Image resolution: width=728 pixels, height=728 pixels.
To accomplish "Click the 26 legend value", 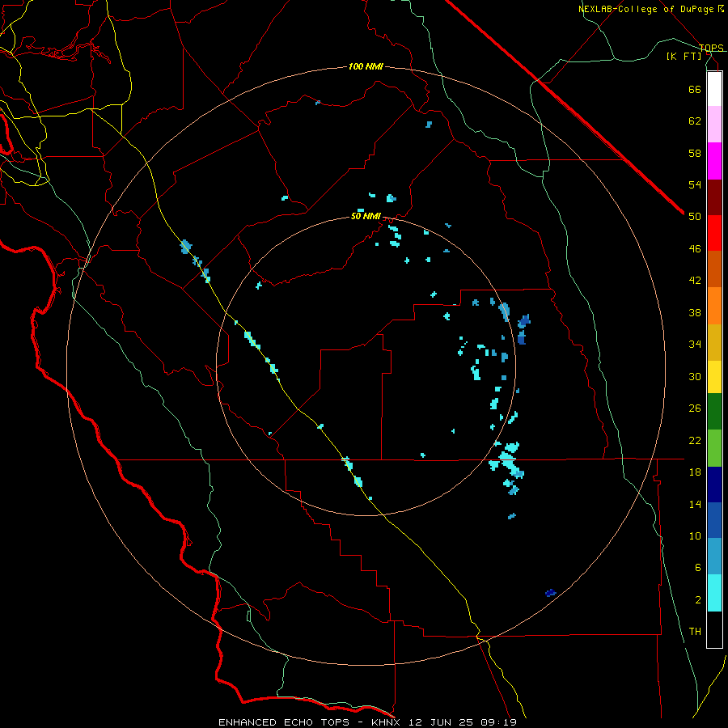I will coord(695,408).
